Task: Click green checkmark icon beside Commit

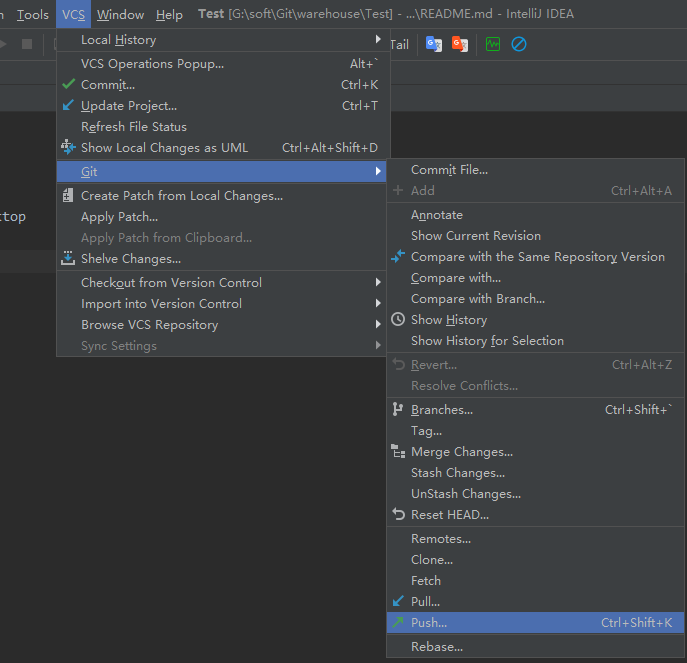Action: click(68, 84)
